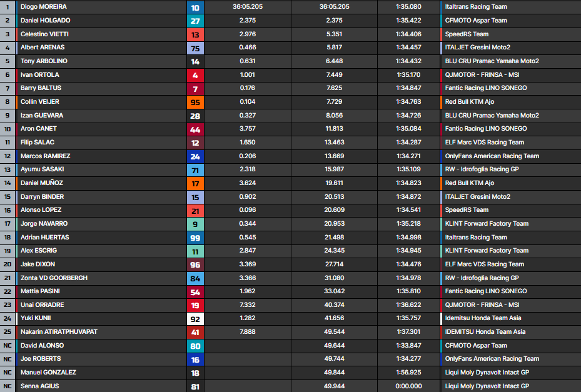Select Adrian Huertas's number 99 badge
581x392 pixels.
pos(195,238)
